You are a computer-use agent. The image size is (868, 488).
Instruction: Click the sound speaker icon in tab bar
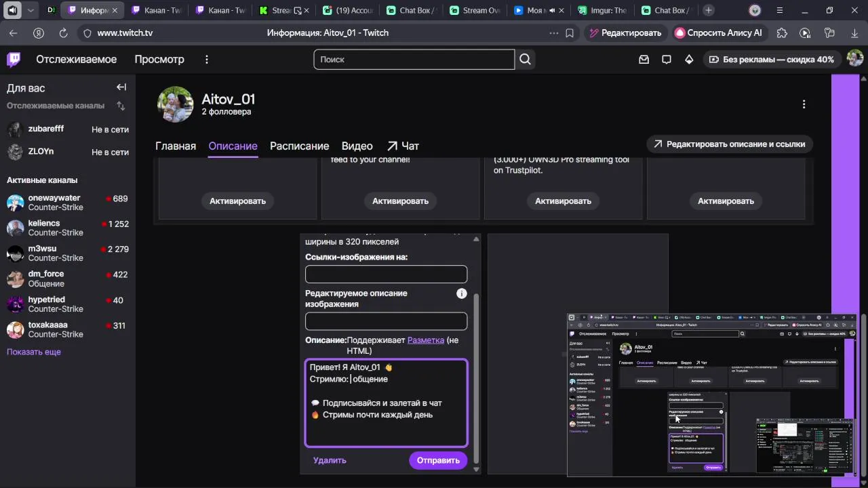pyautogui.click(x=12, y=10)
